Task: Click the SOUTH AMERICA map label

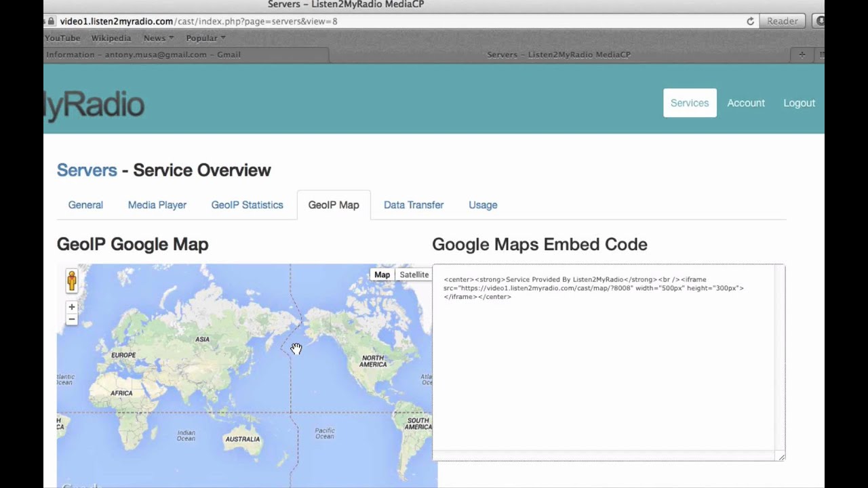Action: click(x=418, y=424)
